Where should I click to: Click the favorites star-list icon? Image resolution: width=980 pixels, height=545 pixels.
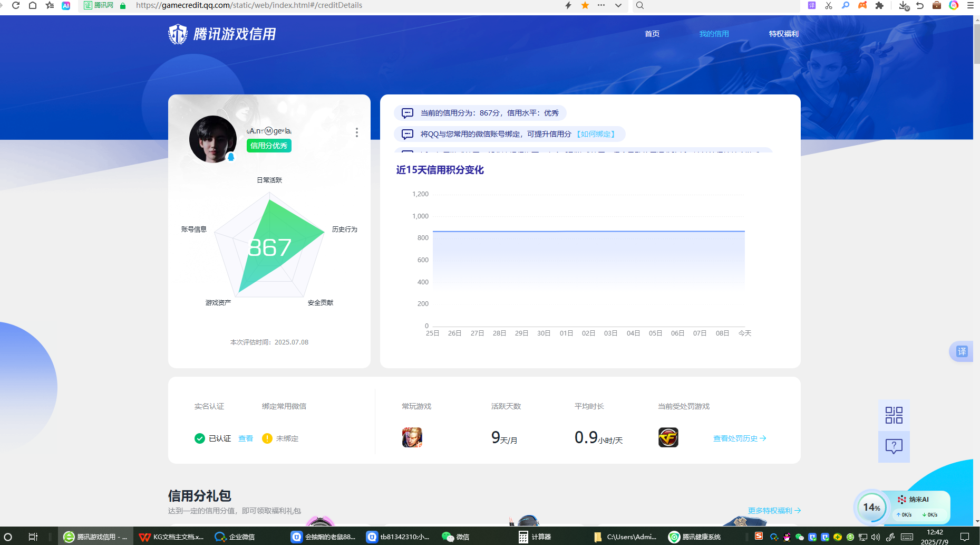click(50, 5)
